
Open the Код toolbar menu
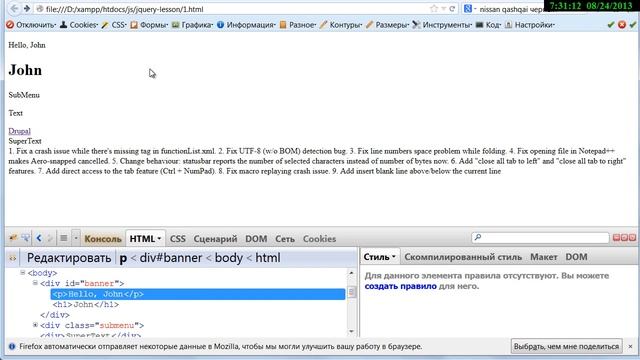tap(488, 25)
